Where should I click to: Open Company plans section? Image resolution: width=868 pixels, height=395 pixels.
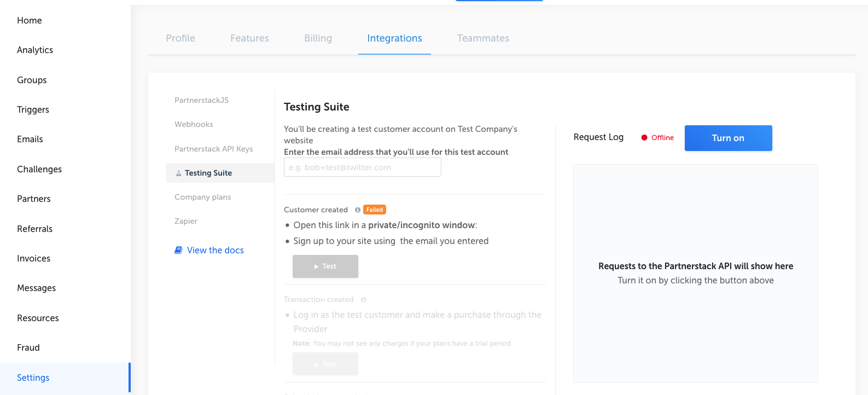pyautogui.click(x=203, y=197)
